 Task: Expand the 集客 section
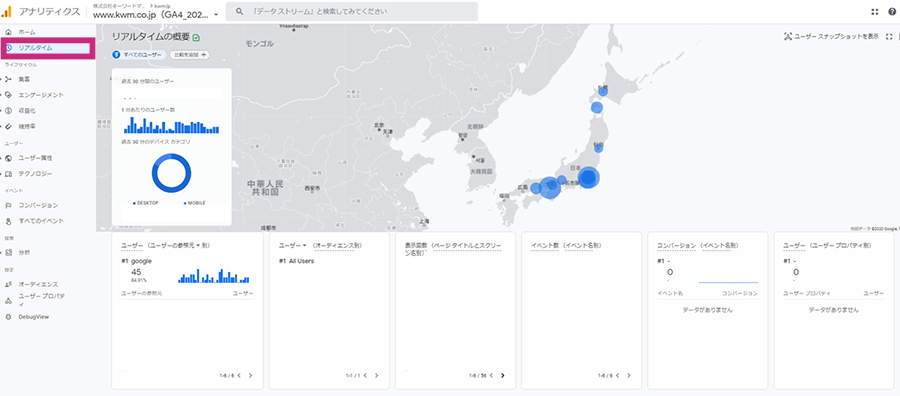[23, 79]
